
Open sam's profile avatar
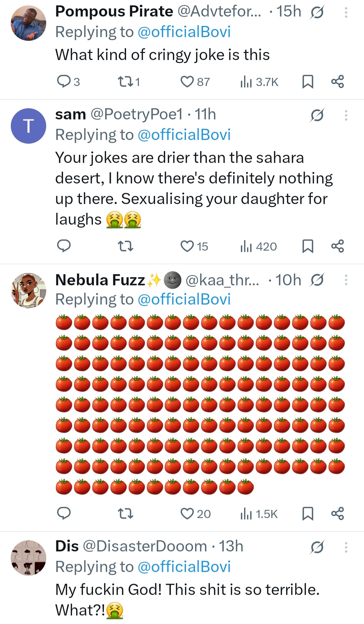pos(29,126)
